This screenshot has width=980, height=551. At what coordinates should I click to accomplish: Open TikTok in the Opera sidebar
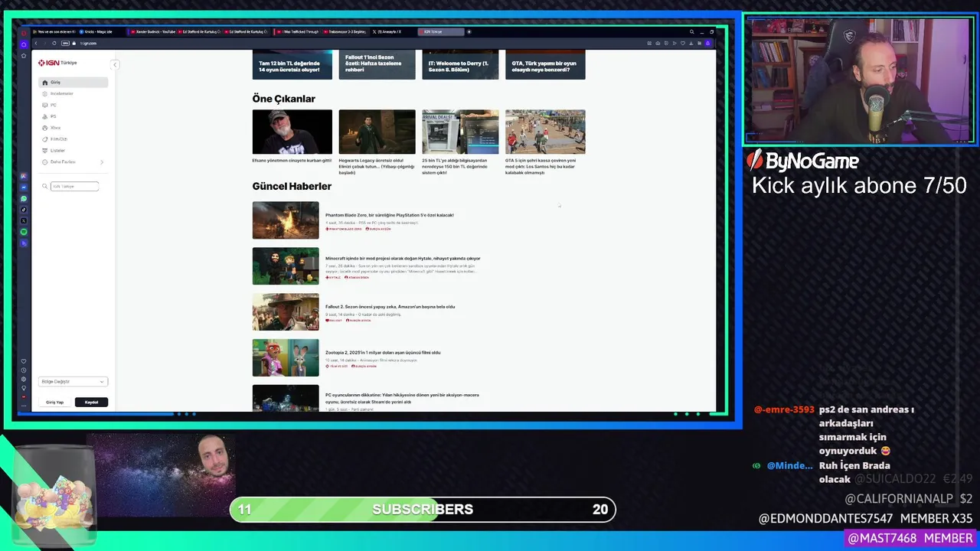coord(24,210)
